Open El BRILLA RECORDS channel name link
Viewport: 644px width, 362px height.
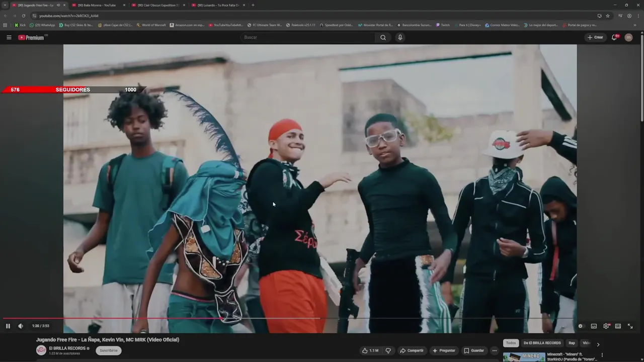[67, 348]
